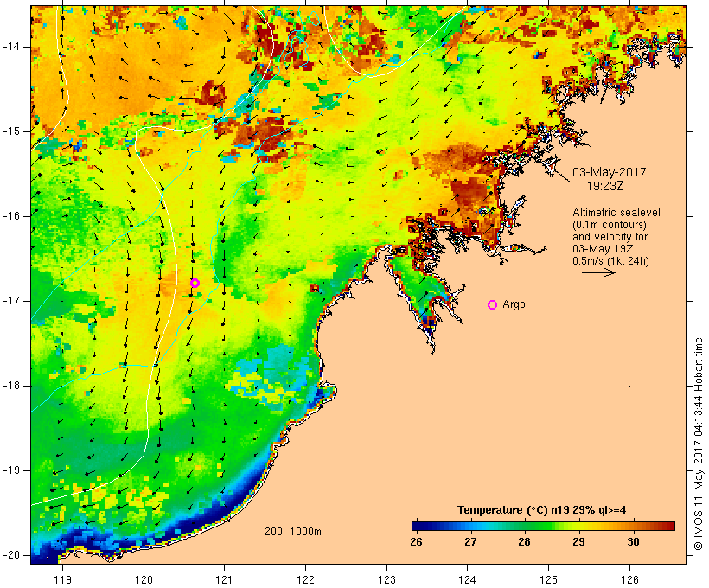Click the latitude axis label '-14'
The height and width of the screenshot is (588, 709).
pyautogui.click(x=10, y=47)
